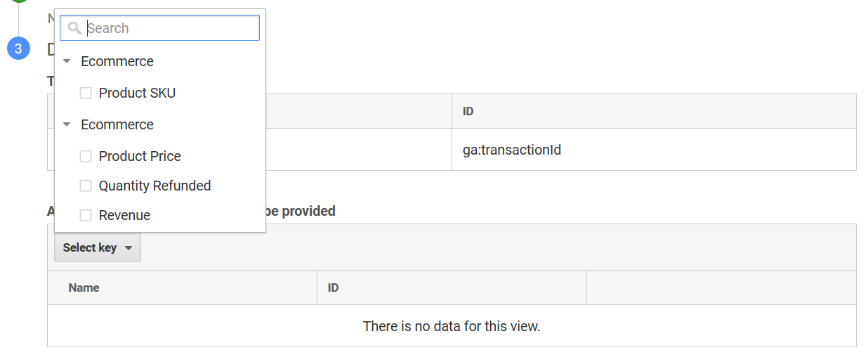The image size is (868, 362).
Task: Click the Quantity Refunded label text
Action: [154, 186]
